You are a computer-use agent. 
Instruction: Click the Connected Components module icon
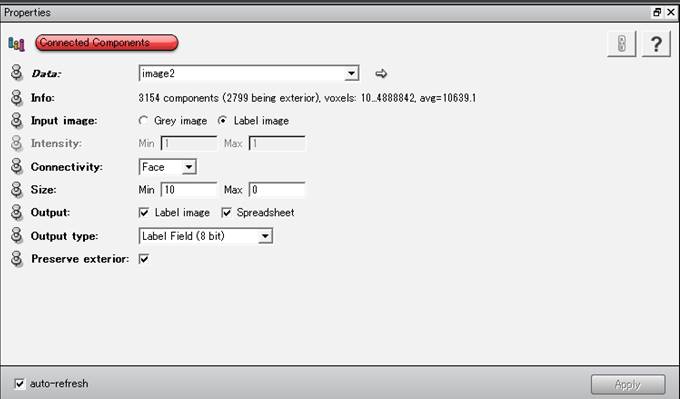pyautogui.click(x=16, y=43)
